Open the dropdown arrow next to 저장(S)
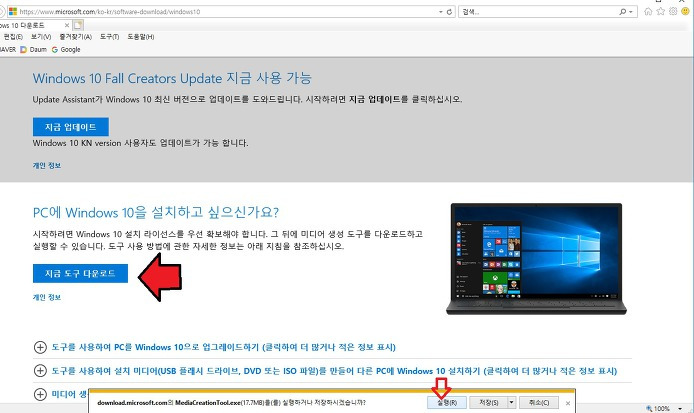This screenshot has width=694, height=413. (511, 402)
